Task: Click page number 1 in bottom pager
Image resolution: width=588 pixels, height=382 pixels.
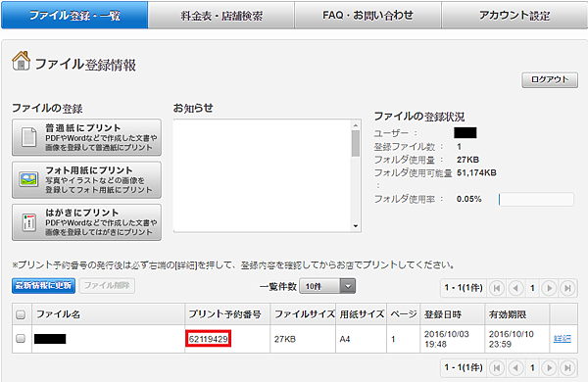Action: point(532,367)
